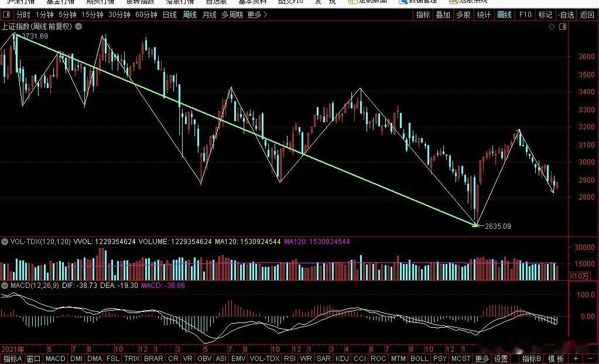Select the TRIX indicator
Image resolution: width=599 pixels, height=364 pixels.
pos(132,359)
